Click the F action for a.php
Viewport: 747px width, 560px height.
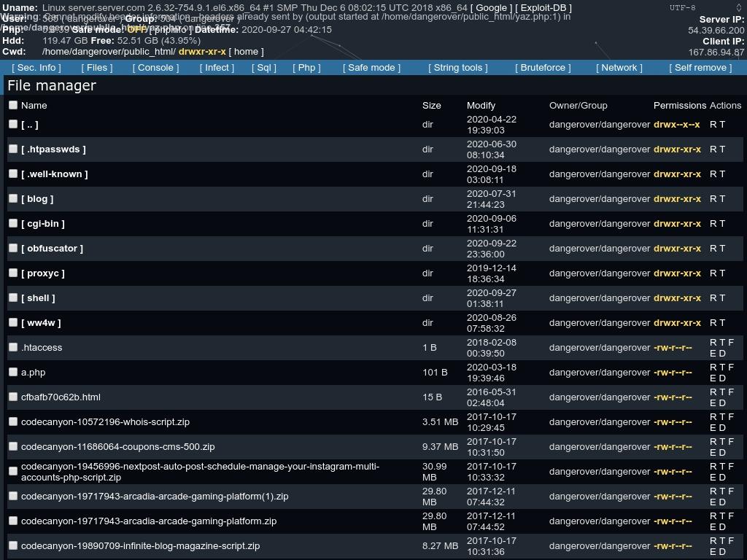(730, 367)
